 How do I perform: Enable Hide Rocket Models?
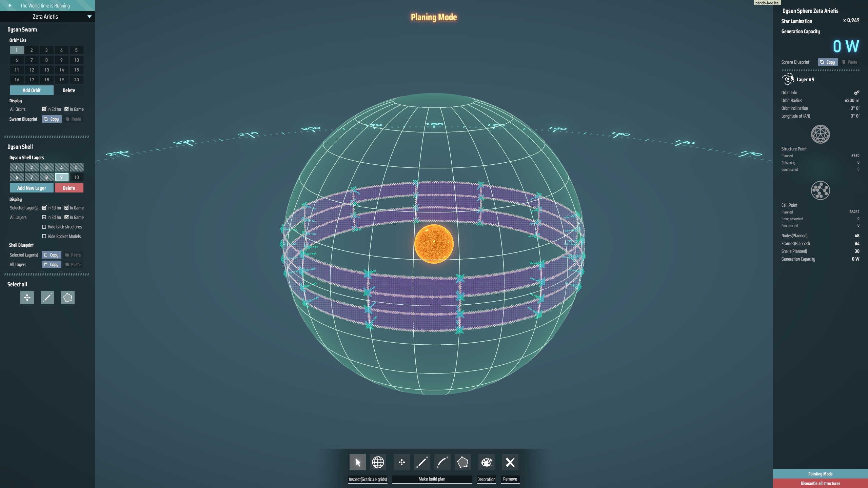[x=44, y=236]
